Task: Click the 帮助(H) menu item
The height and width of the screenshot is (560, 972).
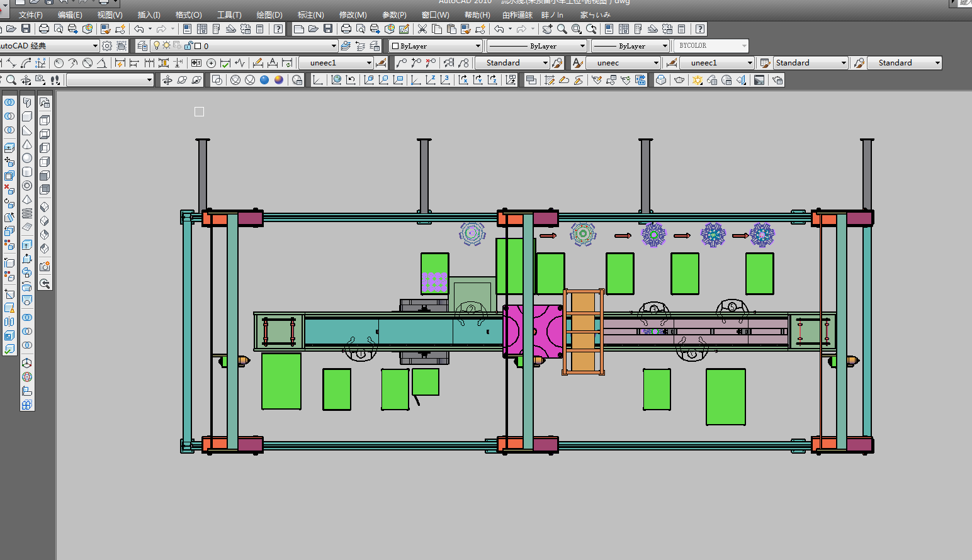Action: coord(477,14)
